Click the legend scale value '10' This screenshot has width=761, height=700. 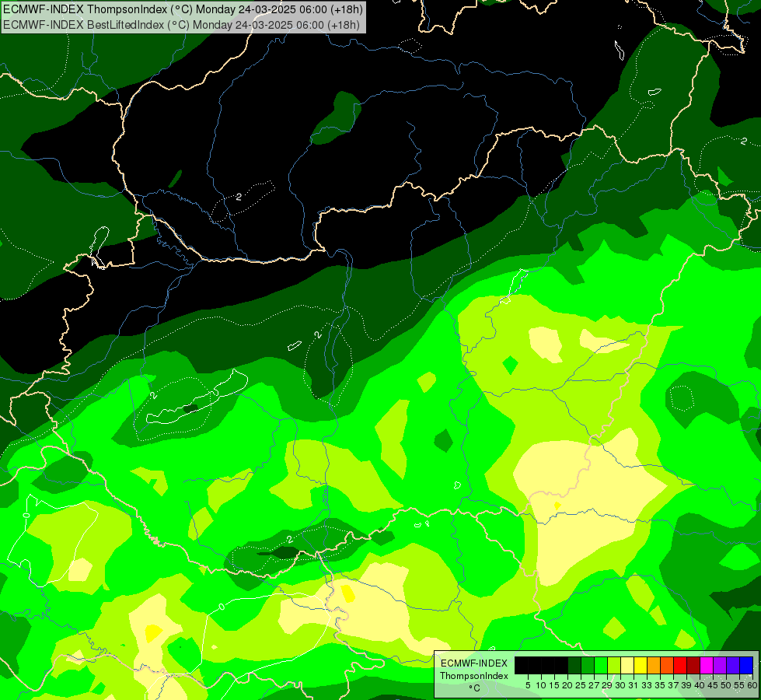[541, 685]
